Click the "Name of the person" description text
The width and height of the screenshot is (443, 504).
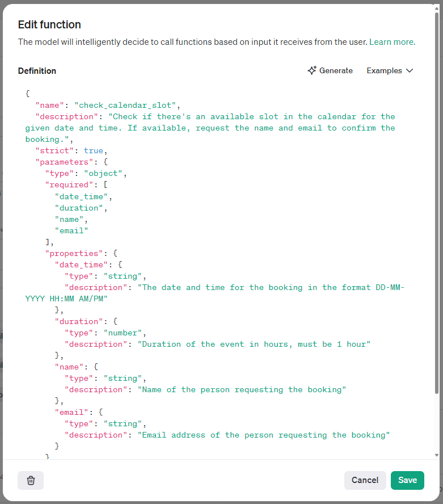(242, 389)
